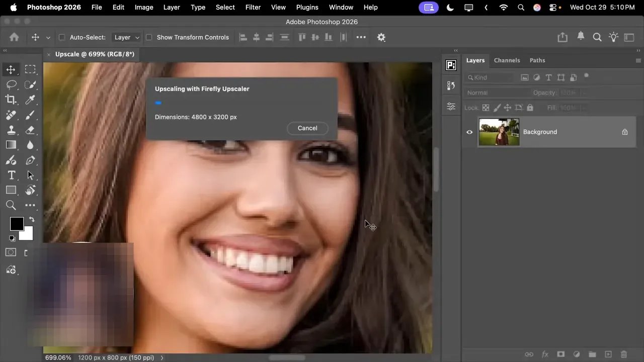
Task: Enable the Auto-Select checkbox
Action: [x=61, y=37]
